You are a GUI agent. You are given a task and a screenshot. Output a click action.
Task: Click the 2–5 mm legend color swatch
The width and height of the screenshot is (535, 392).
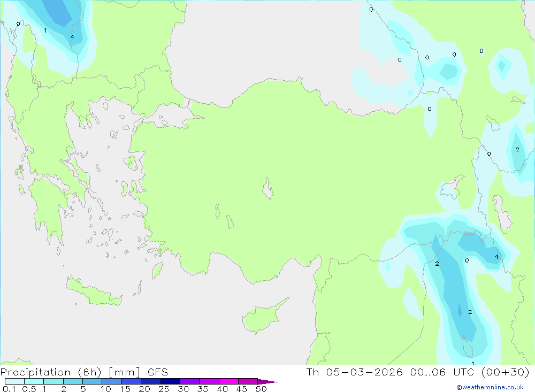73,381
